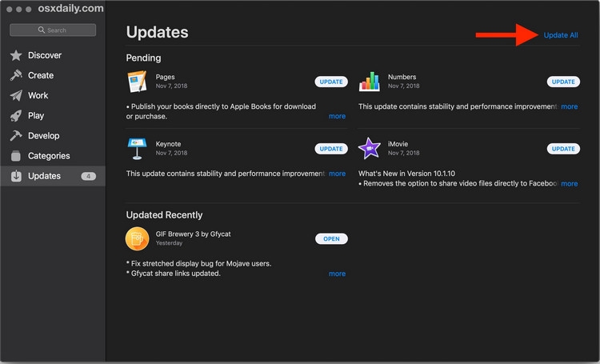This screenshot has height=364, width=600.
Task: Click the Create paintbrush icon
Action: 16,75
